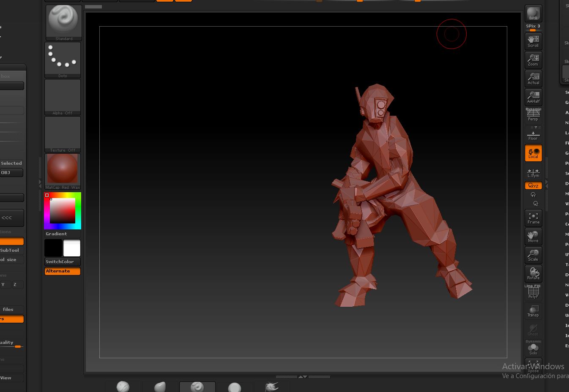Expand the bottom tray divider arrows

click(303, 376)
